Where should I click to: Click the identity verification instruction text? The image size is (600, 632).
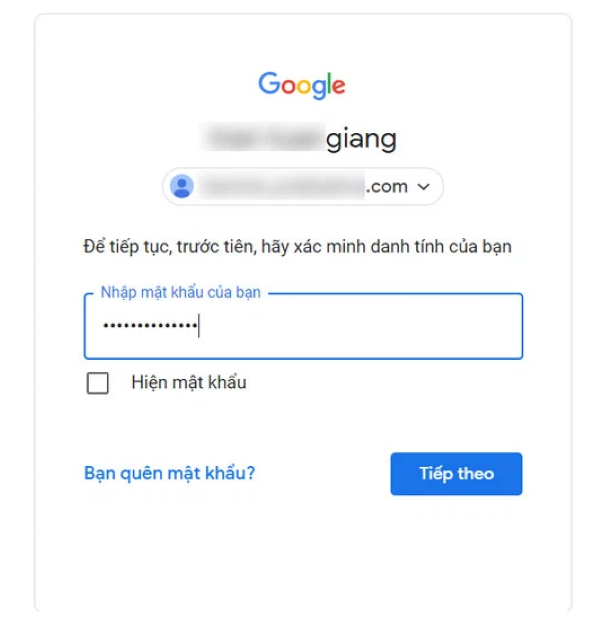(297, 246)
